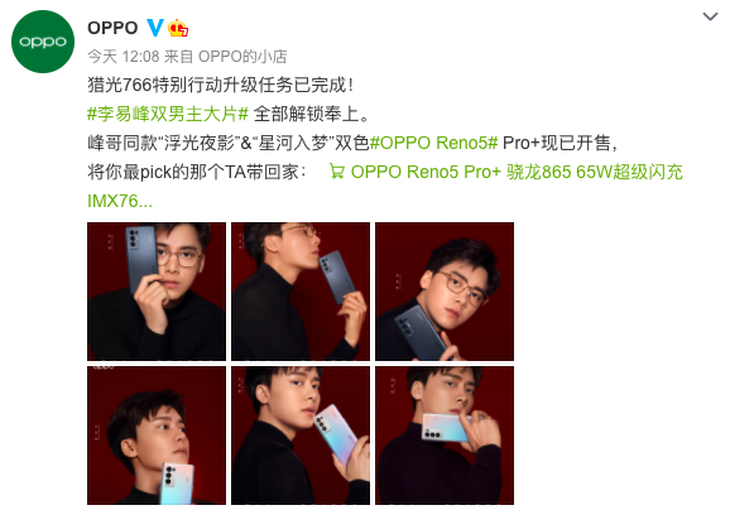Open the OPPO的小店 source link
The width and height of the screenshot is (730, 510).
(x=243, y=57)
